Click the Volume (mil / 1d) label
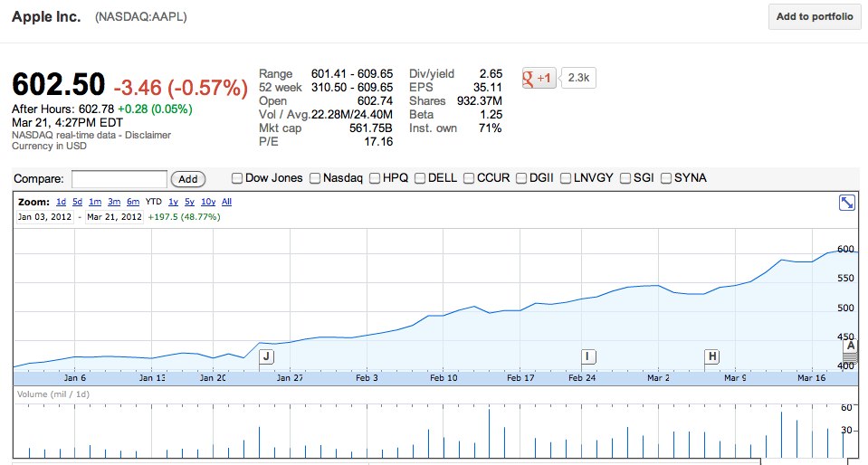The width and height of the screenshot is (868, 465). tap(53, 394)
